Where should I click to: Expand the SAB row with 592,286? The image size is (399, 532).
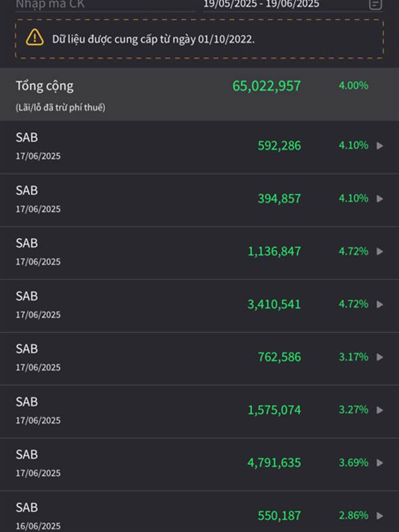tap(380, 146)
